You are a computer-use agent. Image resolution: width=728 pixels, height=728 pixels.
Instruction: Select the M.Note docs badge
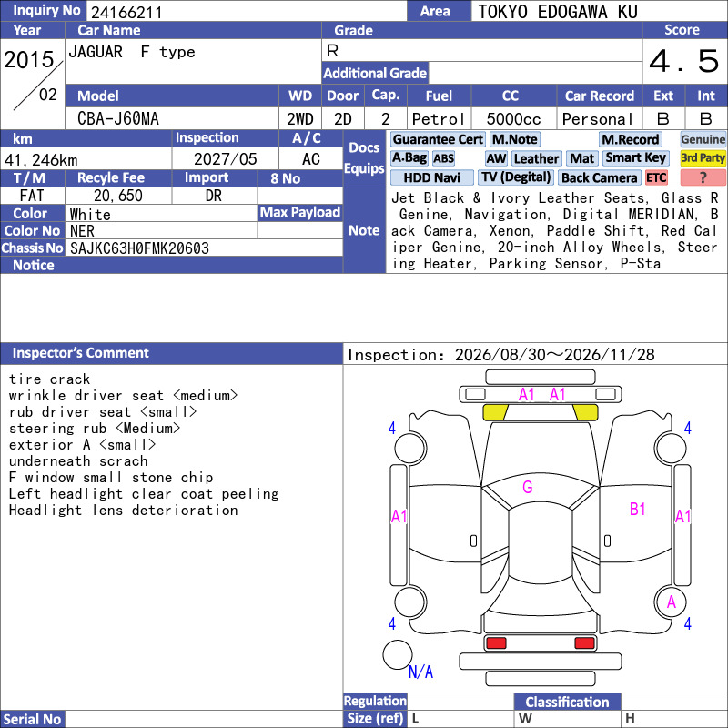coord(515,139)
